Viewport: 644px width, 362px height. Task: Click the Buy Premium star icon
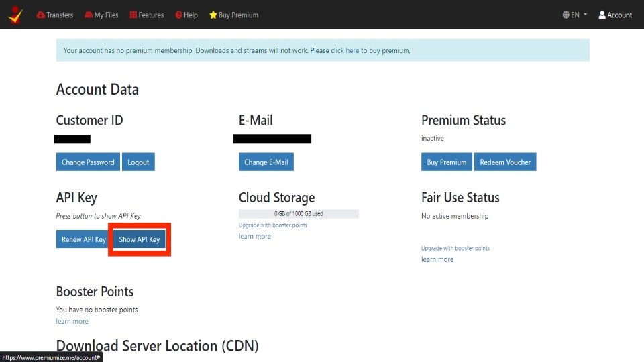pos(213,15)
